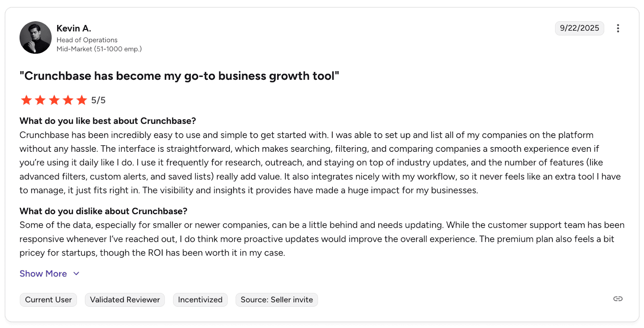The width and height of the screenshot is (644, 328).
Task: Click the 9/22/2025 date badge
Action: (579, 28)
